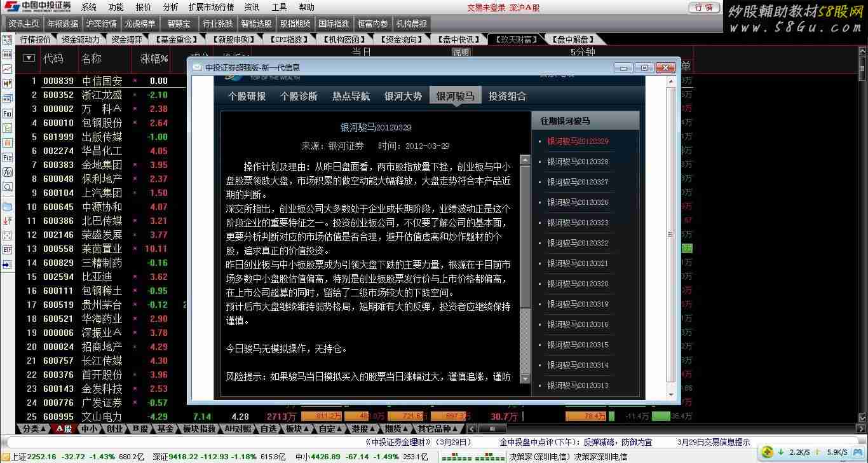Open the 银河骏马20120322 past report link
Screen dimensions: 868x463
(x=578, y=243)
